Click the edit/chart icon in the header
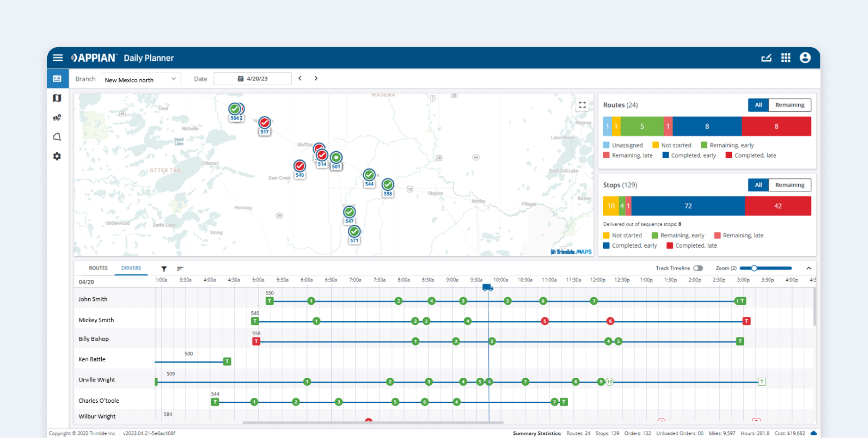The height and width of the screenshot is (438, 868). (x=767, y=57)
